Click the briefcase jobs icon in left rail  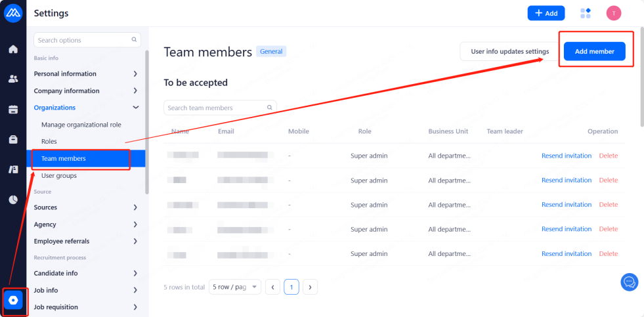[13, 139]
